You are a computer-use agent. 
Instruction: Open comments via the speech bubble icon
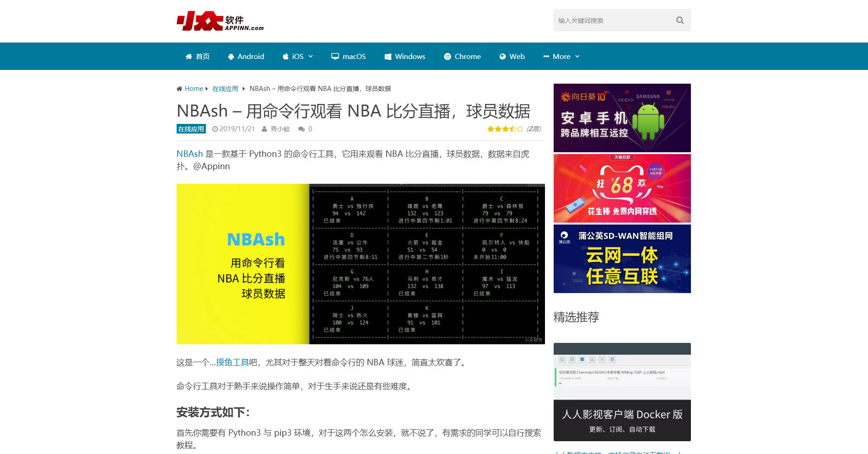coord(302,129)
